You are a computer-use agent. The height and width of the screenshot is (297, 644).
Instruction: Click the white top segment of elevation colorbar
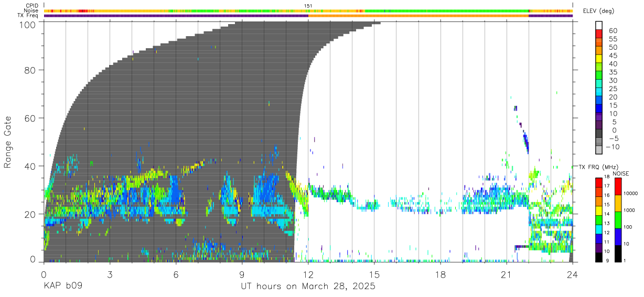599,26
